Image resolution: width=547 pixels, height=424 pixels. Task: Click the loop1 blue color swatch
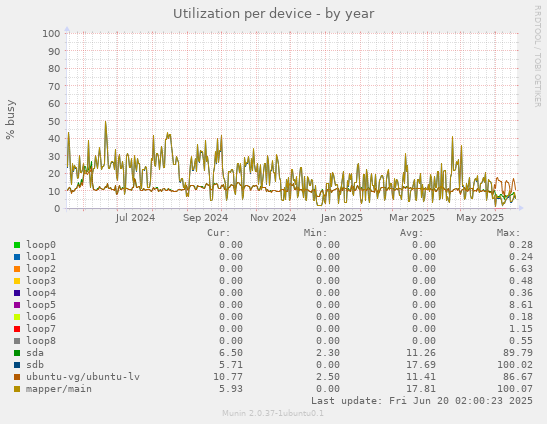(17, 257)
